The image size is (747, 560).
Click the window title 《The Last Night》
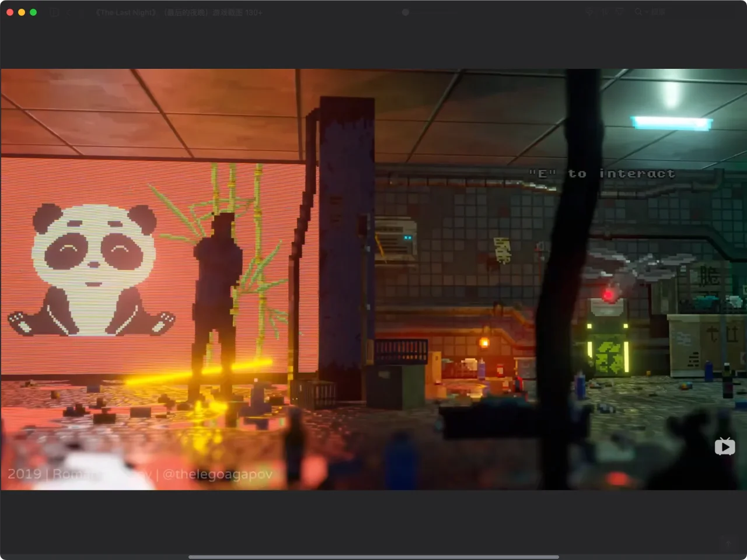coord(180,12)
